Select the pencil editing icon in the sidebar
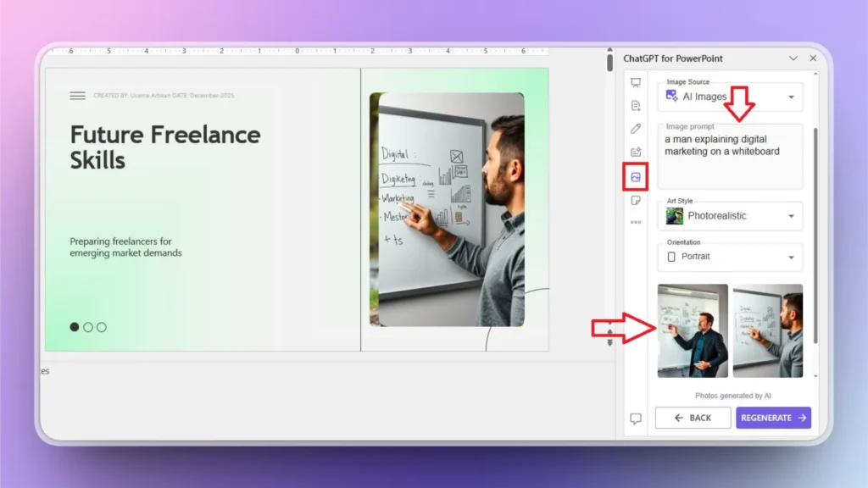Image resolution: width=868 pixels, height=488 pixels. (x=637, y=129)
